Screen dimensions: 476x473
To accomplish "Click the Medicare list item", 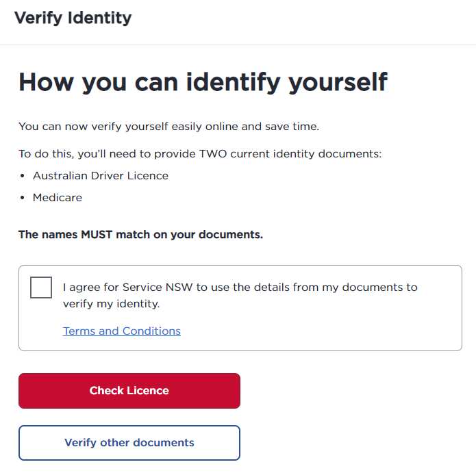I will pyautogui.click(x=58, y=198).
